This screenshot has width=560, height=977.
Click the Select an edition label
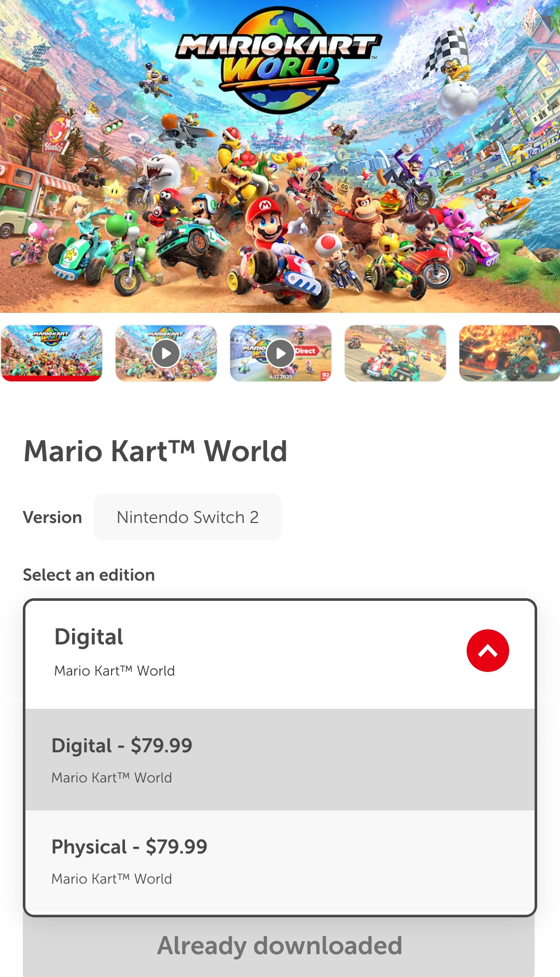[x=89, y=575]
